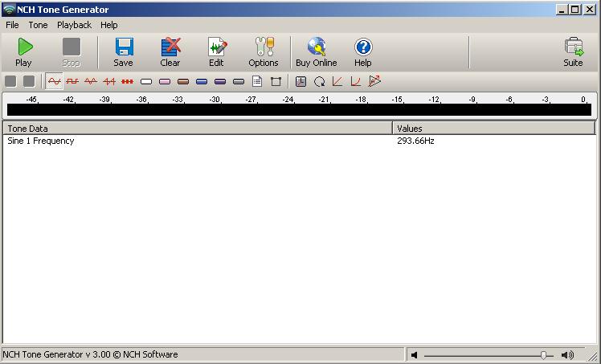Select the square wave tone type
This screenshot has width=601, height=364.
point(72,81)
